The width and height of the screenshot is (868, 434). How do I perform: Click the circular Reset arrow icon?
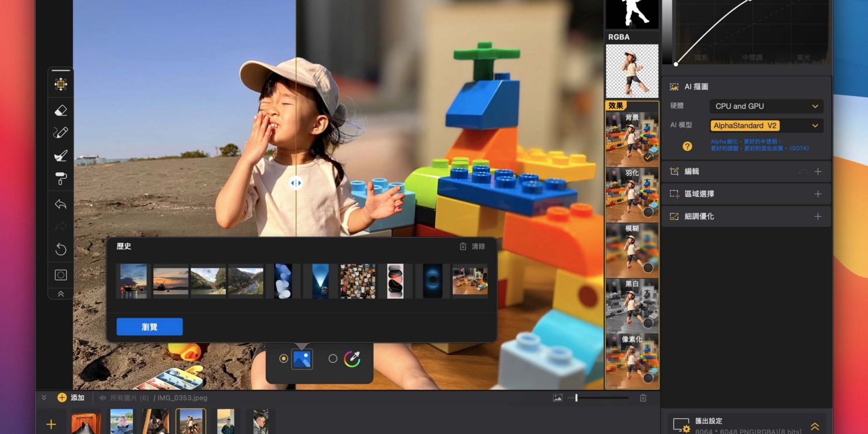tap(60, 249)
